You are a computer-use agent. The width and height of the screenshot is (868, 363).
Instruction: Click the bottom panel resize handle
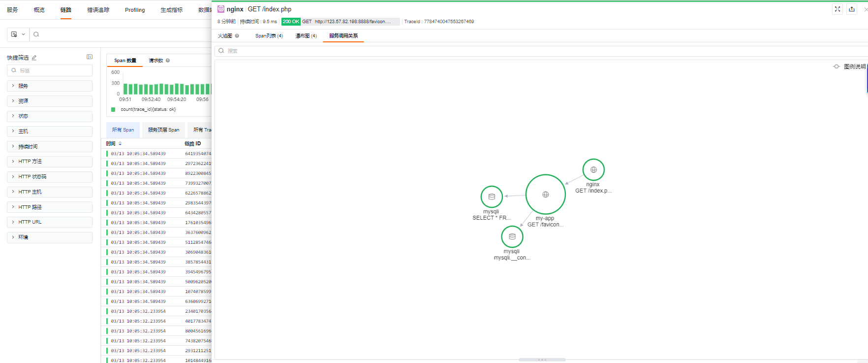click(542, 360)
